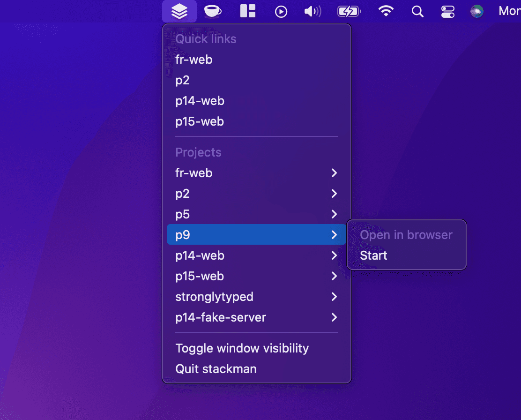Expand p14-web project submenu chevron

click(334, 255)
